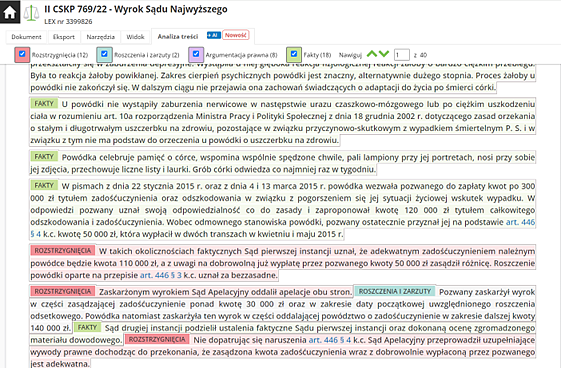Disable the Argumentacja prawna (8) checkbox
This screenshot has height=368, width=561.
tap(196, 54)
